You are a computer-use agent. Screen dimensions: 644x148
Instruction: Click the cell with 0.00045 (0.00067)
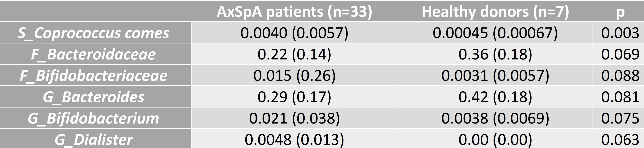[495, 33]
